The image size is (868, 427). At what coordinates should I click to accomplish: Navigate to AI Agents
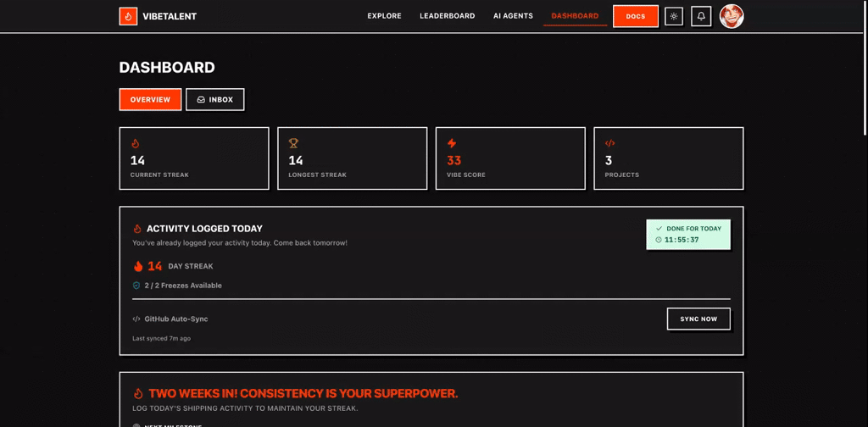(x=513, y=16)
